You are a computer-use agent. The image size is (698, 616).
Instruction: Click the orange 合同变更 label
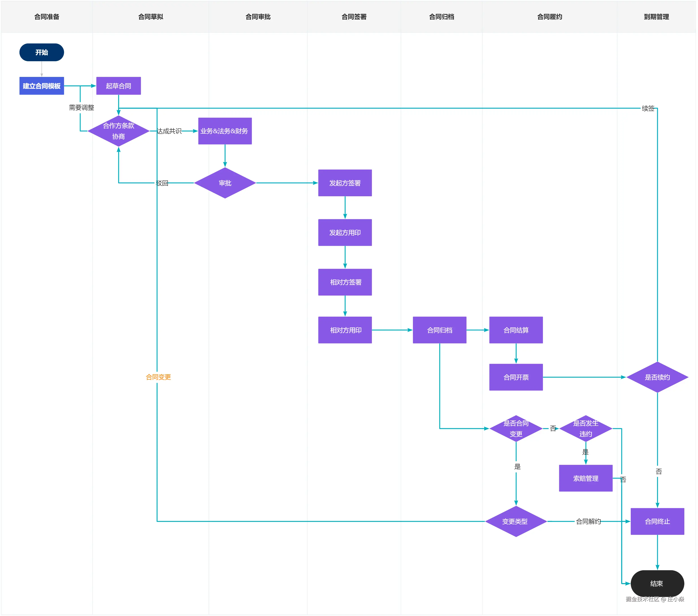[158, 377]
